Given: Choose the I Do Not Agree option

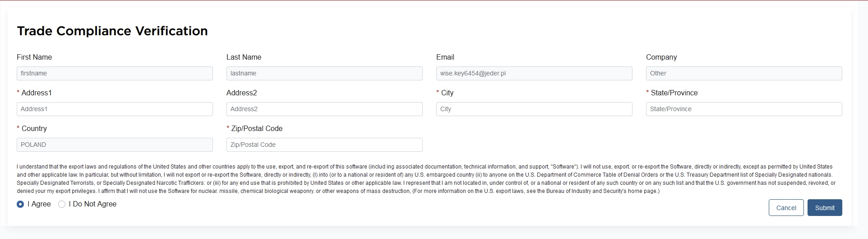Looking at the screenshot, I should [x=62, y=204].
